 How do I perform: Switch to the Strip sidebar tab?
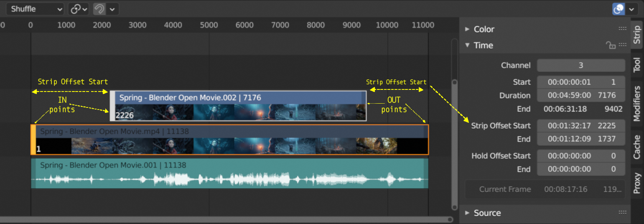tap(636, 35)
